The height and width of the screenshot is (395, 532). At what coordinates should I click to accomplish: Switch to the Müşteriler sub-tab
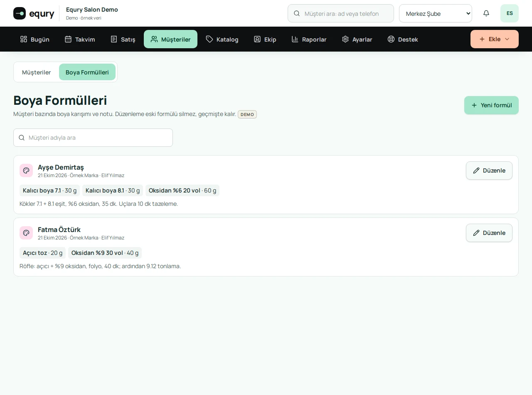tap(37, 72)
